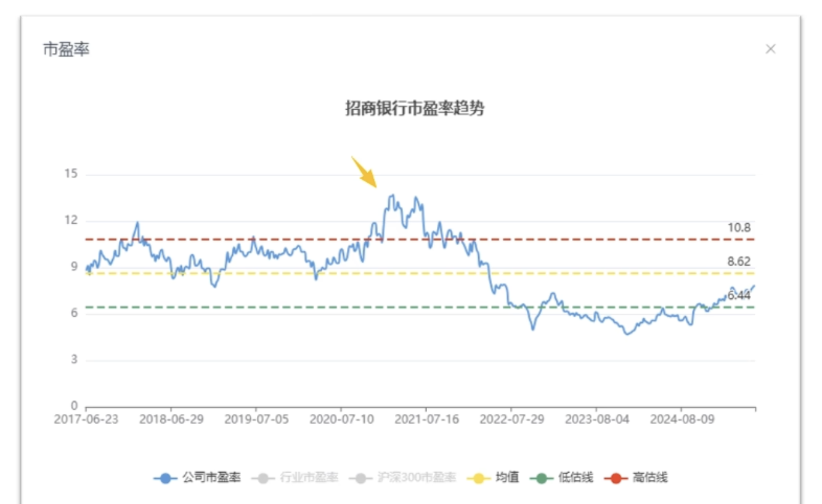Click the yellow arrow annotation on chart
Image resolution: width=822 pixels, height=504 pixels.
[364, 171]
